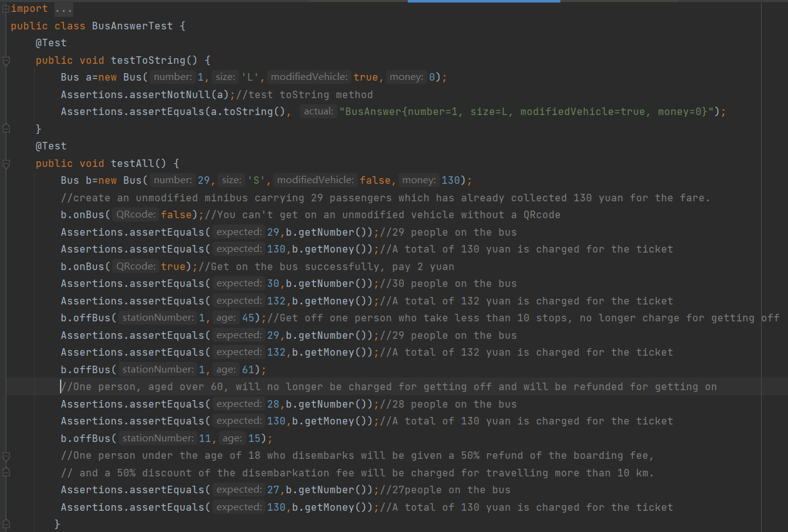
Task: Click the 'S' size value in Bus b line
Action: click(x=257, y=181)
